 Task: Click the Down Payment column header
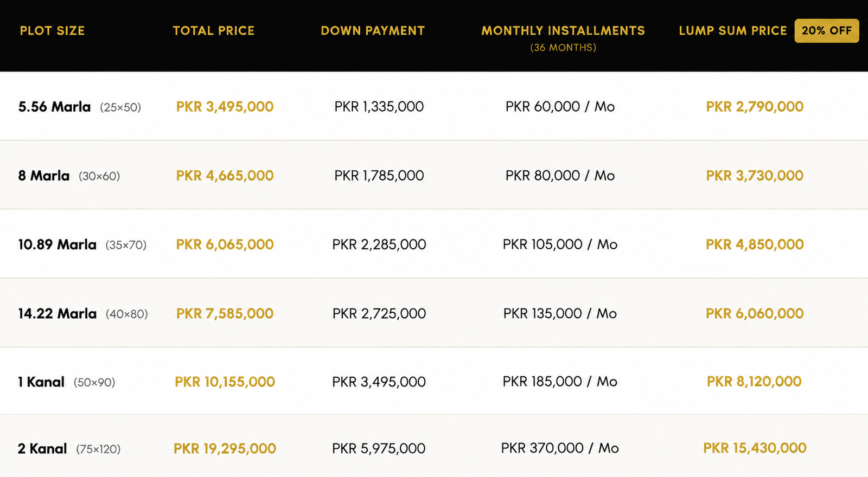(373, 31)
